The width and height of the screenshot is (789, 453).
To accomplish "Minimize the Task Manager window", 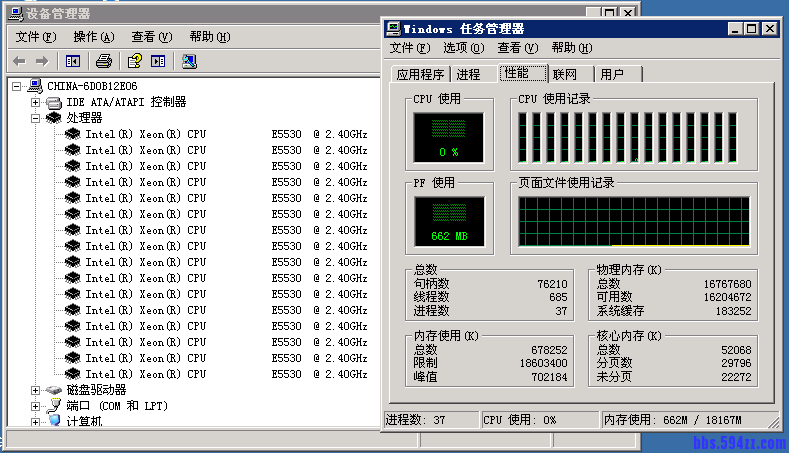I will (735, 29).
